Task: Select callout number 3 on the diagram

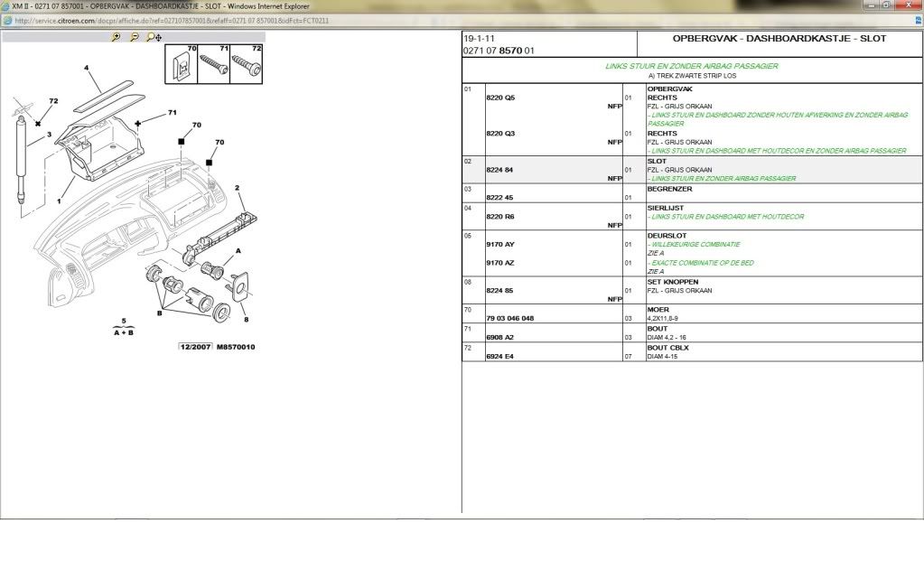Action: pyautogui.click(x=49, y=135)
